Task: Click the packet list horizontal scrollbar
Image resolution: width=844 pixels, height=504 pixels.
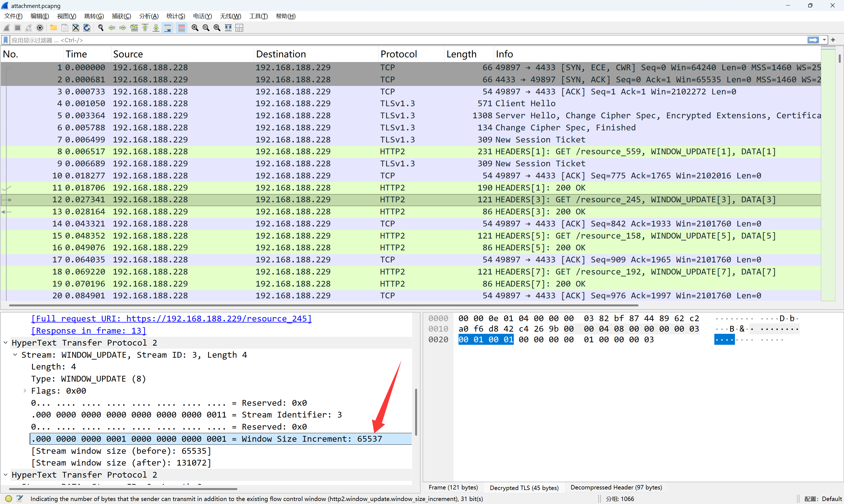Action: 323,305
